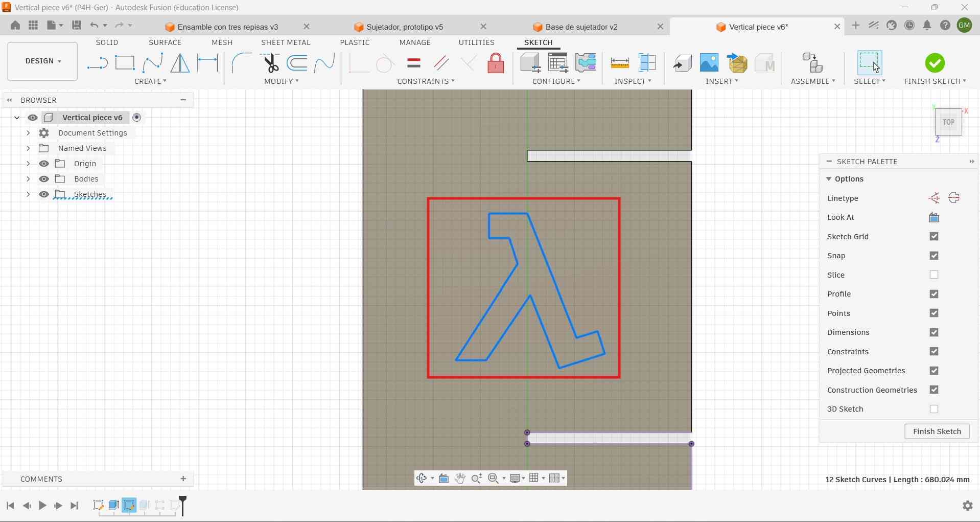Open the Data Panel grid icon

coord(33,25)
